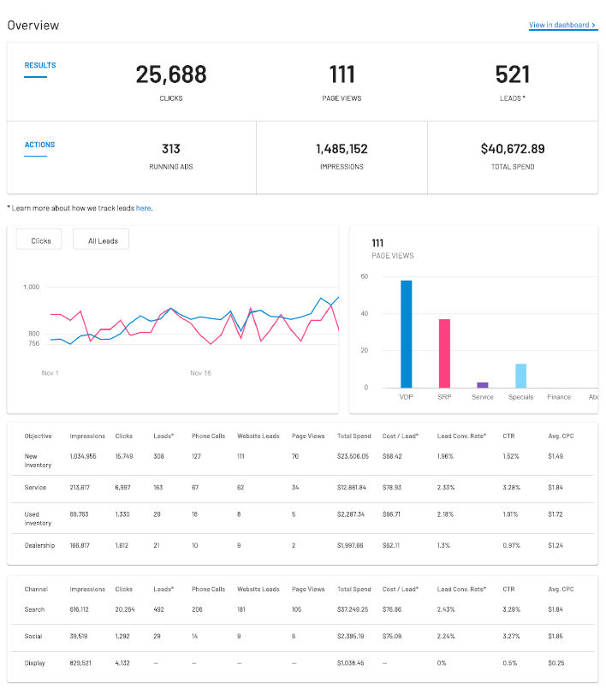Screen dimensions: 606x700
Task: Click the Total Spend amount $40,672.89
Action: [x=512, y=149]
